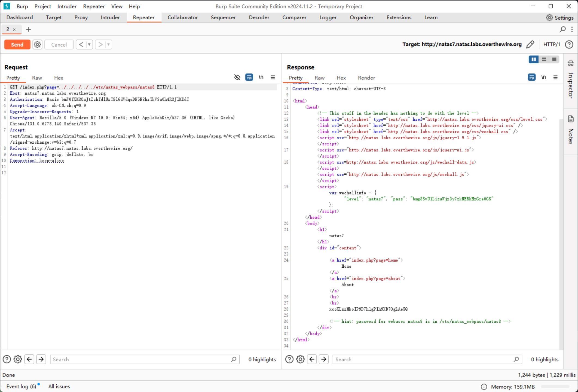This screenshot has width=578, height=392.
Task: Jump to previous Request search match
Action: (x=29, y=359)
